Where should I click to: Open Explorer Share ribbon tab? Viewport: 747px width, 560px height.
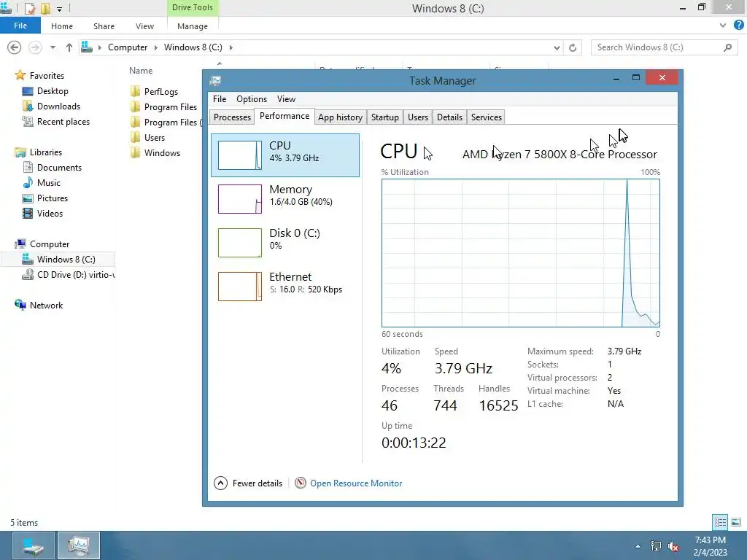pyautogui.click(x=104, y=26)
